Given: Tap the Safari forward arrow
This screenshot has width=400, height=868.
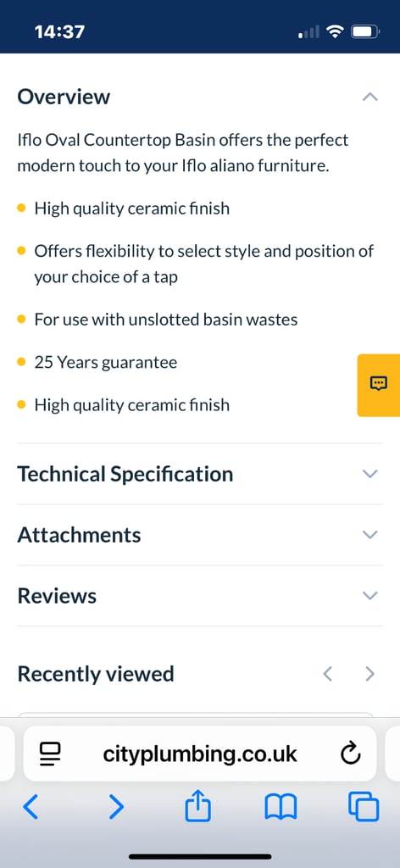Looking at the screenshot, I should [x=115, y=808].
